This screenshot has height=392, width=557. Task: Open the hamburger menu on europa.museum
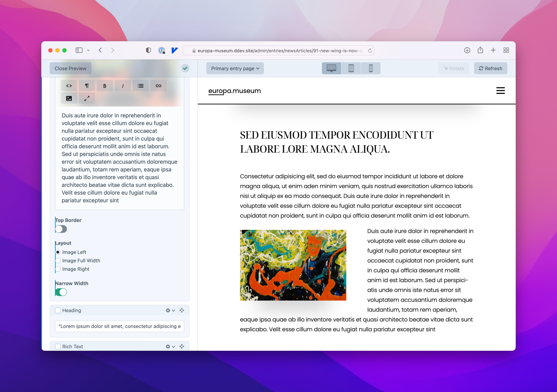(x=500, y=91)
